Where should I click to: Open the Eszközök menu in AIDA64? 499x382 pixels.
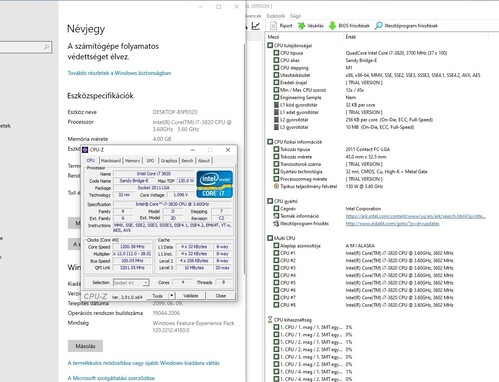tap(276, 16)
